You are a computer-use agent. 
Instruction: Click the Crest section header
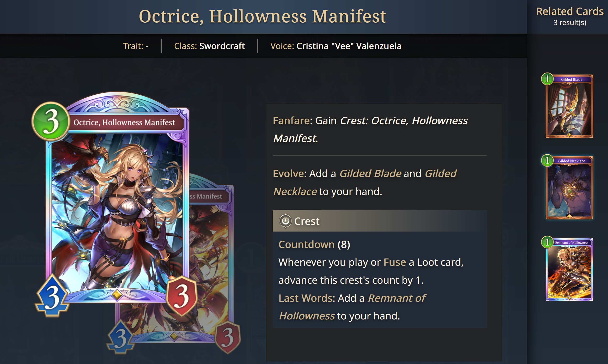[x=380, y=221]
